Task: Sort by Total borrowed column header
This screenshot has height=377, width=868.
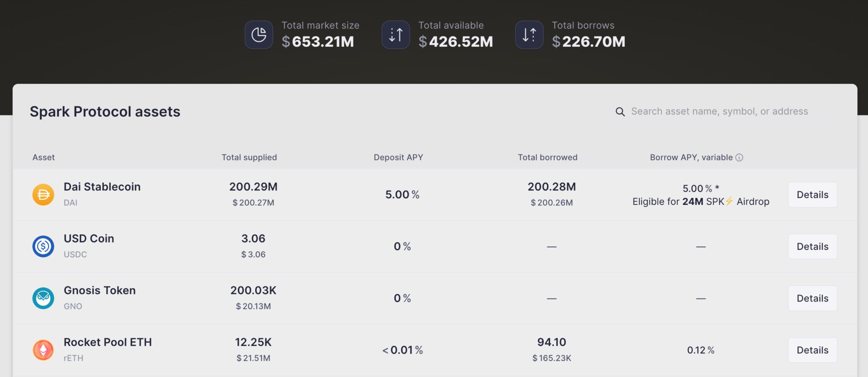Action: point(547,157)
